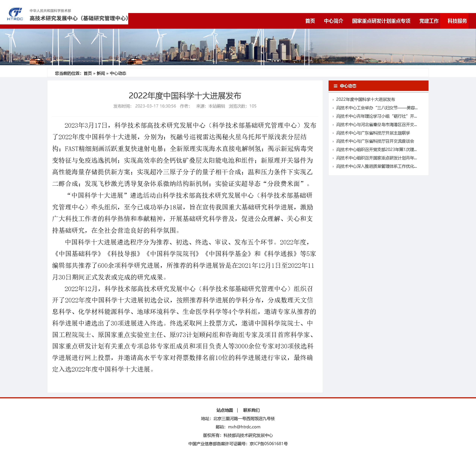Image resolution: width=476 pixels, height=455 pixels.
Task: Open sidebar link 2022年度中国科学十大进展发布
Action: (365, 99)
